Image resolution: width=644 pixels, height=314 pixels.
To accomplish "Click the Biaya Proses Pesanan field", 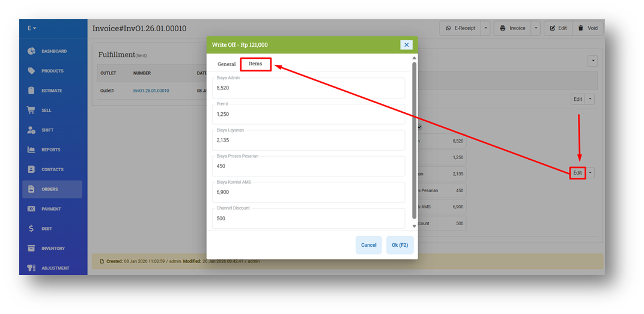I will (x=308, y=166).
